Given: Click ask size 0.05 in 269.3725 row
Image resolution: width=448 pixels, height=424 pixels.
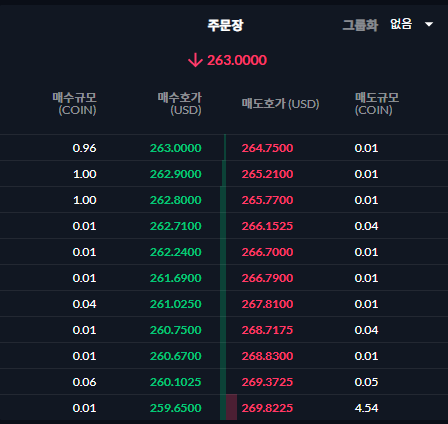Looking at the screenshot, I should (366, 382).
